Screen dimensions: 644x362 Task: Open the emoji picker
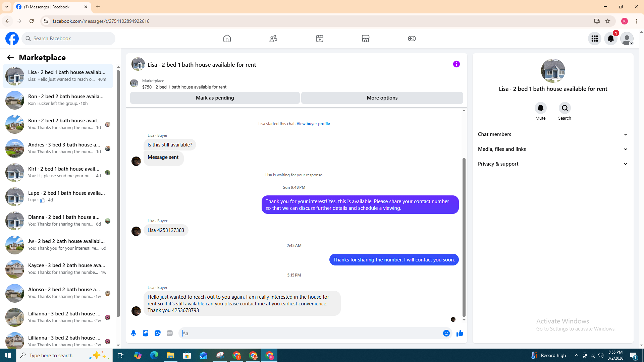tap(446, 333)
